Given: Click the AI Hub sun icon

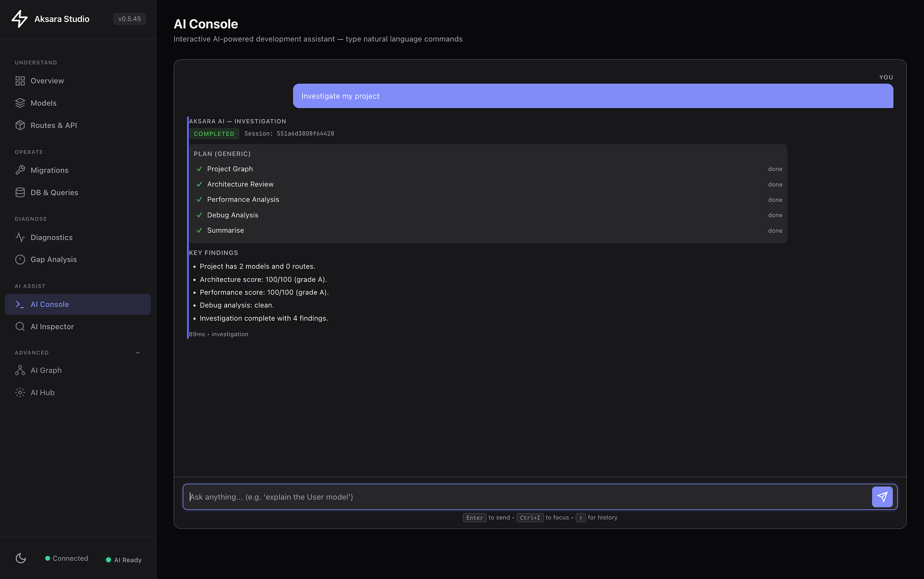Looking at the screenshot, I should tap(20, 393).
